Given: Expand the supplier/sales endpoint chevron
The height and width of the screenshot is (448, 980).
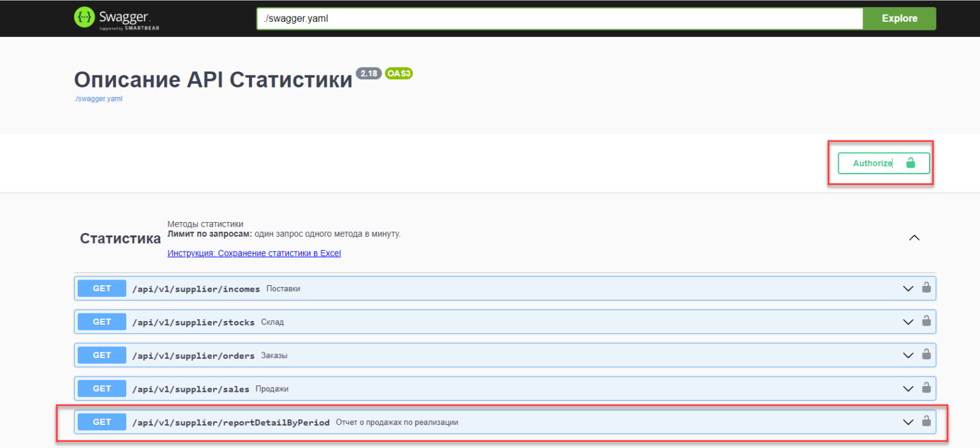Looking at the screenshot, I should click(908, 388).
